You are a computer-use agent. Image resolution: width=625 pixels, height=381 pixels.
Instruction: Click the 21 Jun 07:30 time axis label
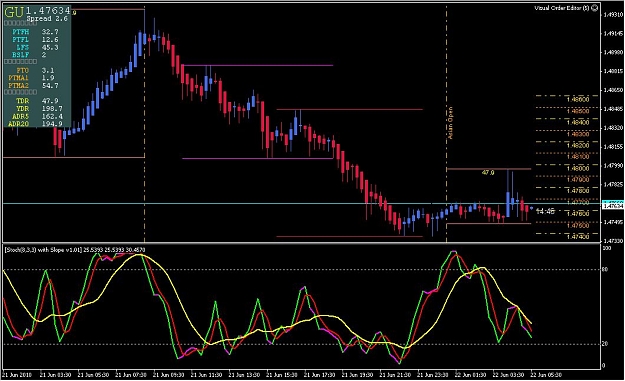(x=130, y=375)
